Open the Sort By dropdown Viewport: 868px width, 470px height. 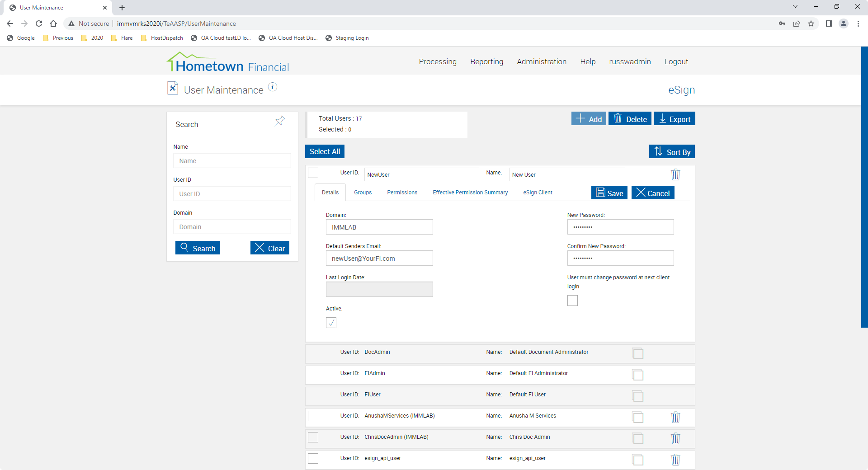click(672, 151)
